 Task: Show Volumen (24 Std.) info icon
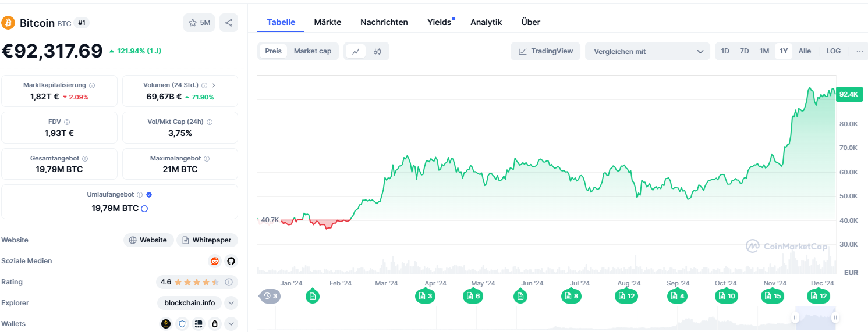(205, 85)
